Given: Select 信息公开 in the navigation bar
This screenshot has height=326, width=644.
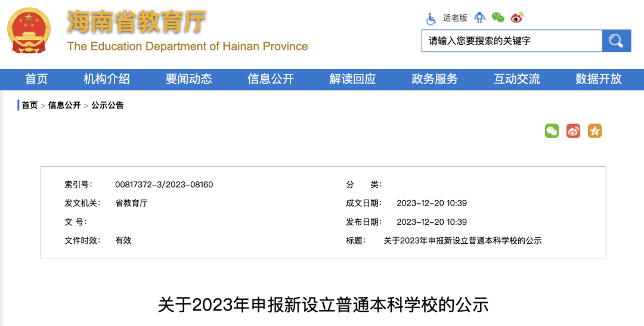Looking at the screenshot, I should pos(271,79).
